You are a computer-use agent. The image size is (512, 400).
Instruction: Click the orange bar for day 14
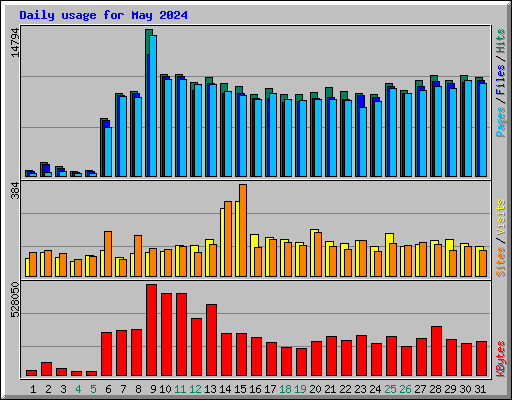coord(228,239)
